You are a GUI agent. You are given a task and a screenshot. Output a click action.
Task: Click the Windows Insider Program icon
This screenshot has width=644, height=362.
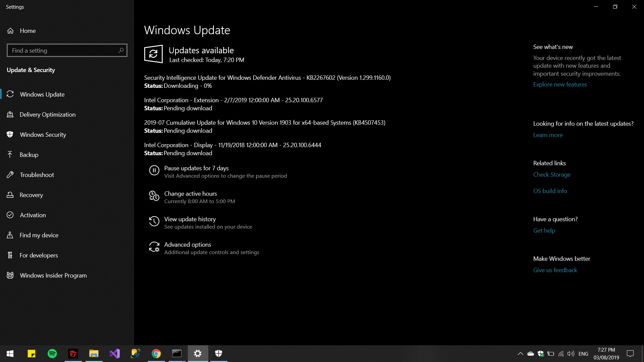(10, 275)
